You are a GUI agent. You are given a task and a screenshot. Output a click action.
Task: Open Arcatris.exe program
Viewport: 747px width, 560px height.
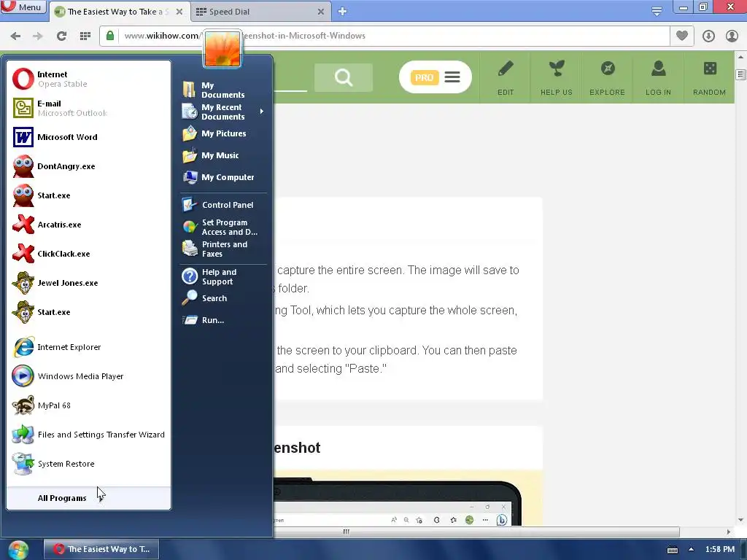click(x=88, y=225)
